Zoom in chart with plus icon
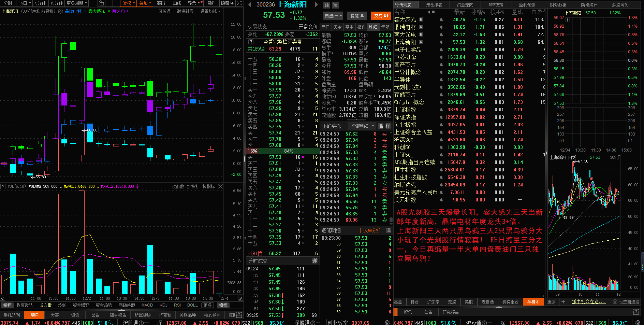Viewport: 644px width, 325px height. pyautogui.click(x=109, y=3)
